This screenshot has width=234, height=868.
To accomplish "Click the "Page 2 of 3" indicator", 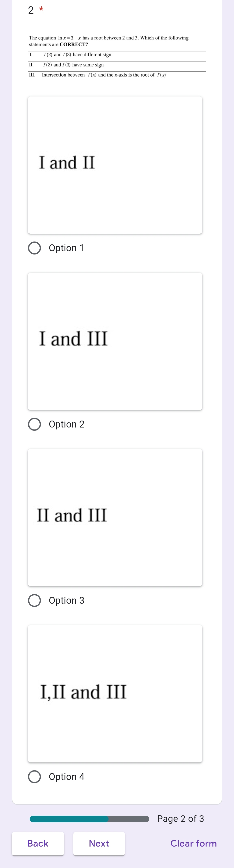I will coord(180,819).
